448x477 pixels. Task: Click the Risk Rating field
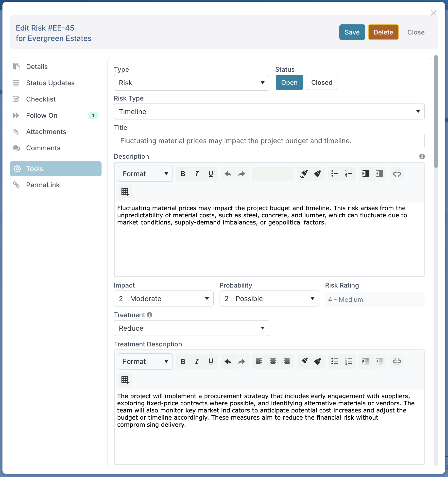tap(375, 299)
